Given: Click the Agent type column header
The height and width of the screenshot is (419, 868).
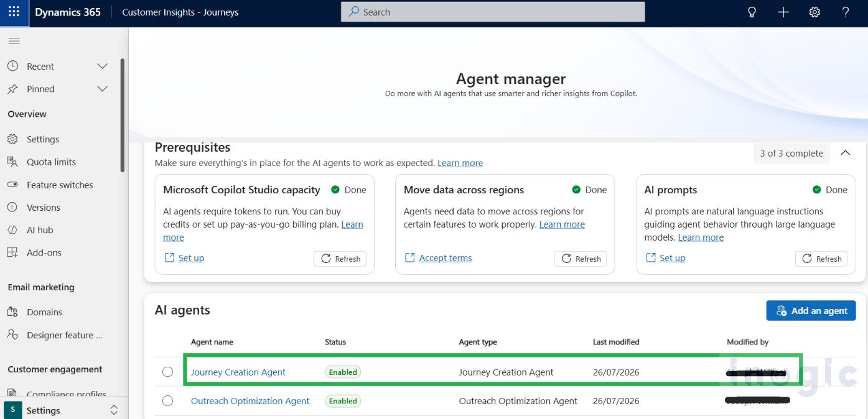Looking at the screenshot, I should (478, 342).
